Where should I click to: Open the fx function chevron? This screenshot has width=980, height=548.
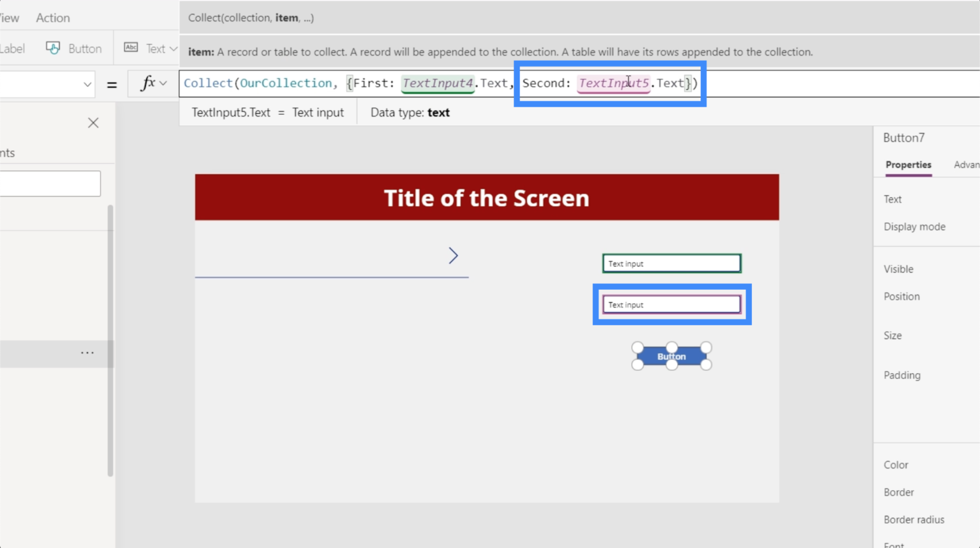tap(163, 83)
